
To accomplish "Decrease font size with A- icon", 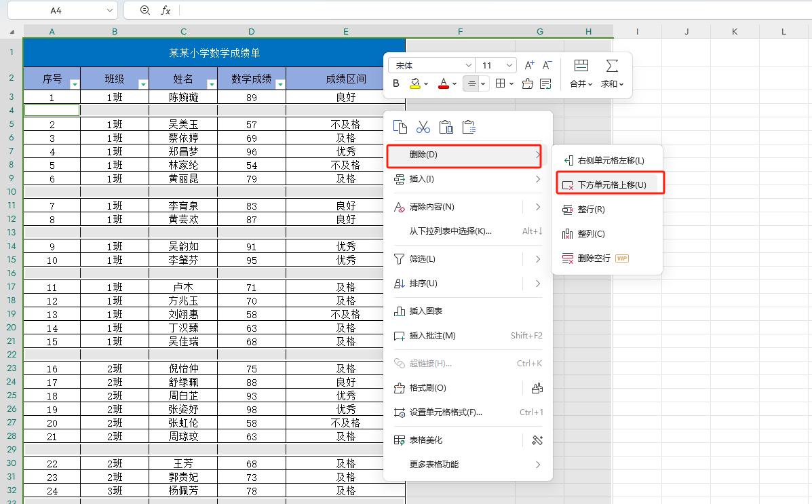I will point(547,65).
